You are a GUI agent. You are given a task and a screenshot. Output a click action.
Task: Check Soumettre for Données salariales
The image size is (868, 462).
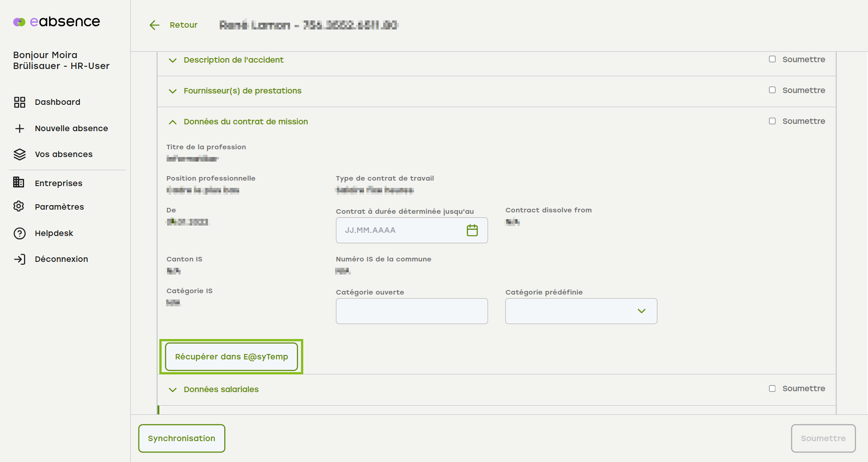coord(772,388)
